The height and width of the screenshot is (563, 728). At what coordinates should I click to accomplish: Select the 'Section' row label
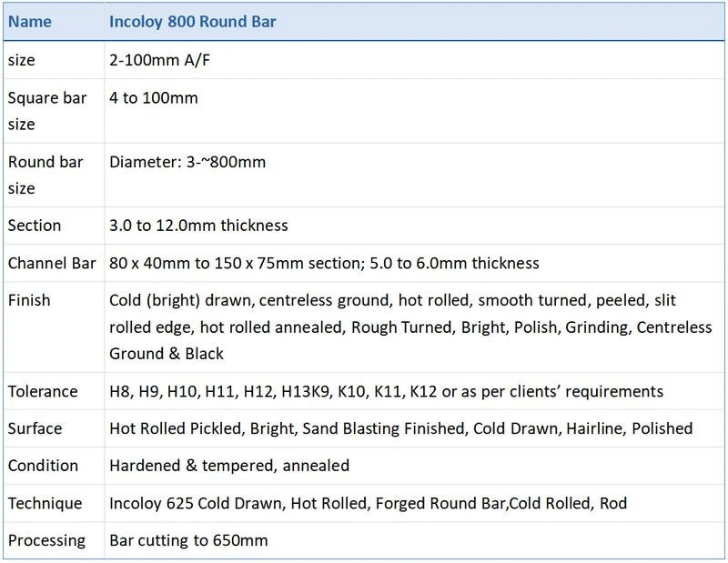click(35, 226)
